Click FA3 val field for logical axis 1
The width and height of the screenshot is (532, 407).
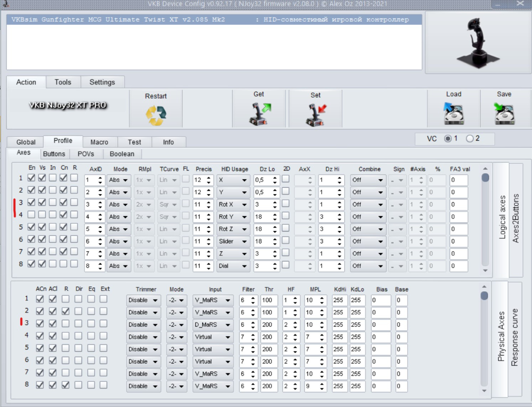(x=458, y=180)
